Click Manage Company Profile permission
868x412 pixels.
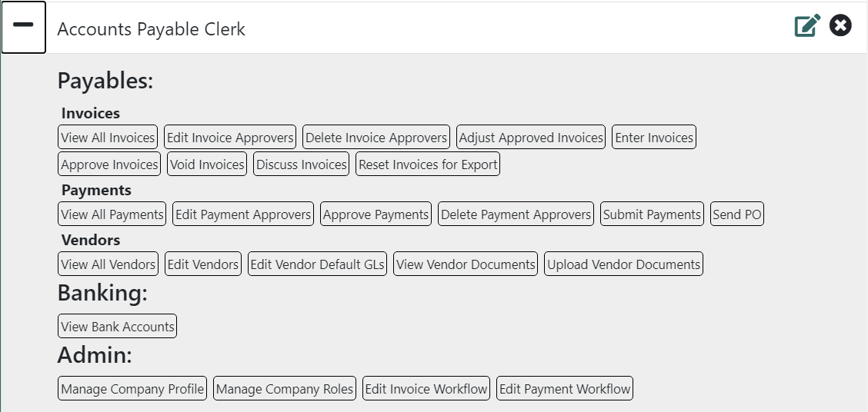pyautogui.click(x=132, y=388)
